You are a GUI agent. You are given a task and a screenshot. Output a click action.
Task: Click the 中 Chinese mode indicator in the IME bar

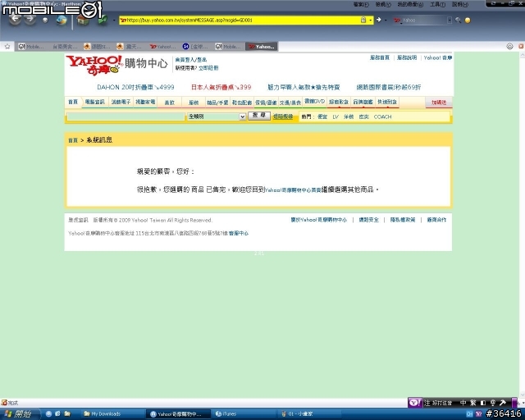pos(463,403)
